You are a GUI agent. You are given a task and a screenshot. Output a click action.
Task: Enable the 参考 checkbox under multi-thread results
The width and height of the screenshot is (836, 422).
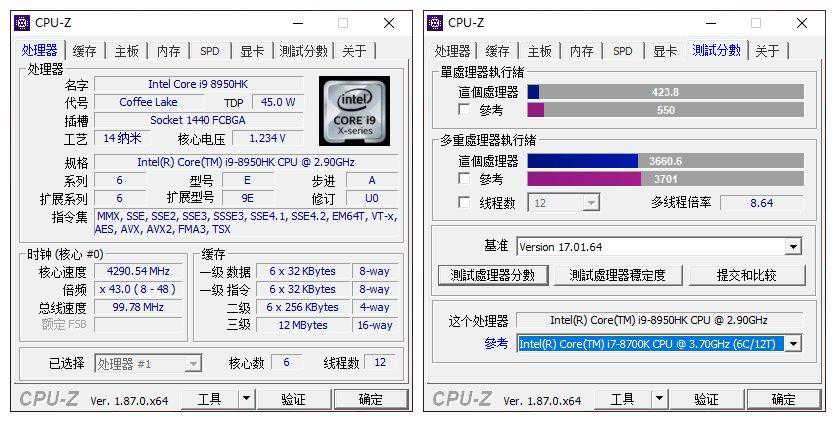[464, 179]
